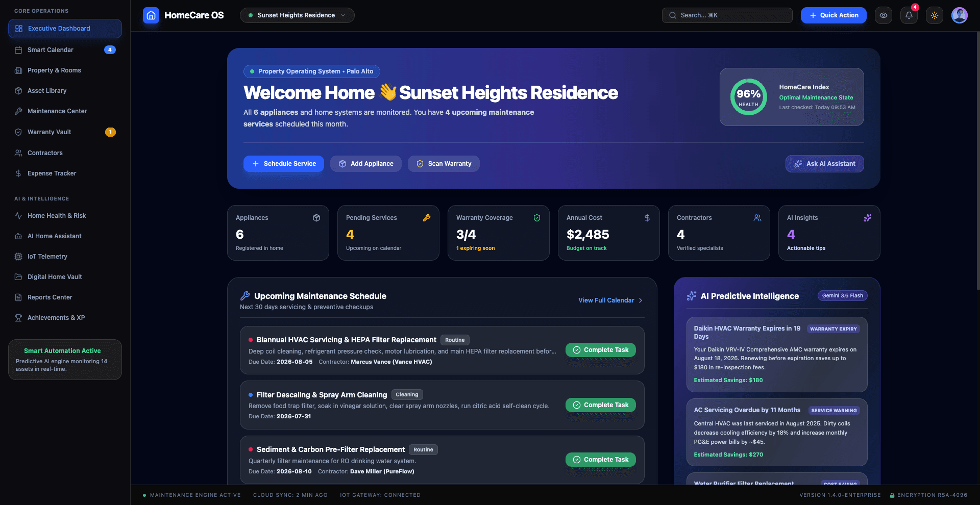Click the Add Appliance button
Image resolution: width=980 pixels, height=505 pixels.
366,164
